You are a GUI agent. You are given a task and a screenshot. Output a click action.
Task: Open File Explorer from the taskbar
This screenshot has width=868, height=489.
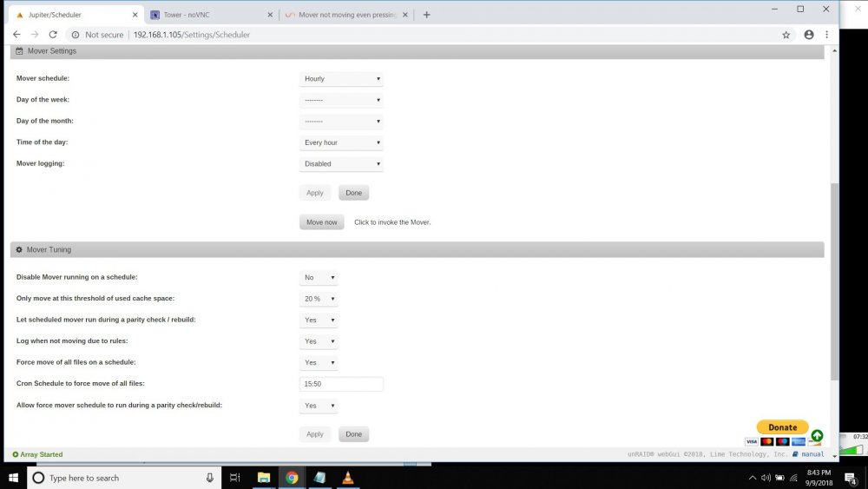pyautogui.click(x=264, y=478)
